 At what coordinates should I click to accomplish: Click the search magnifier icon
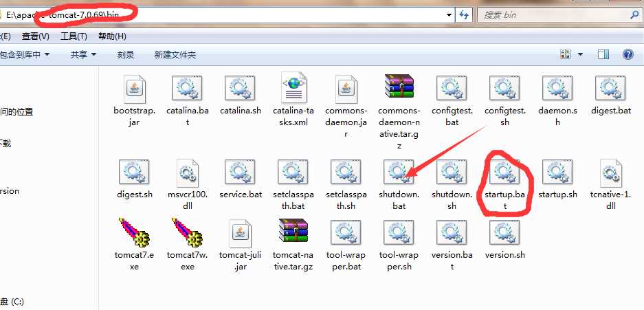tap(634, 15)
